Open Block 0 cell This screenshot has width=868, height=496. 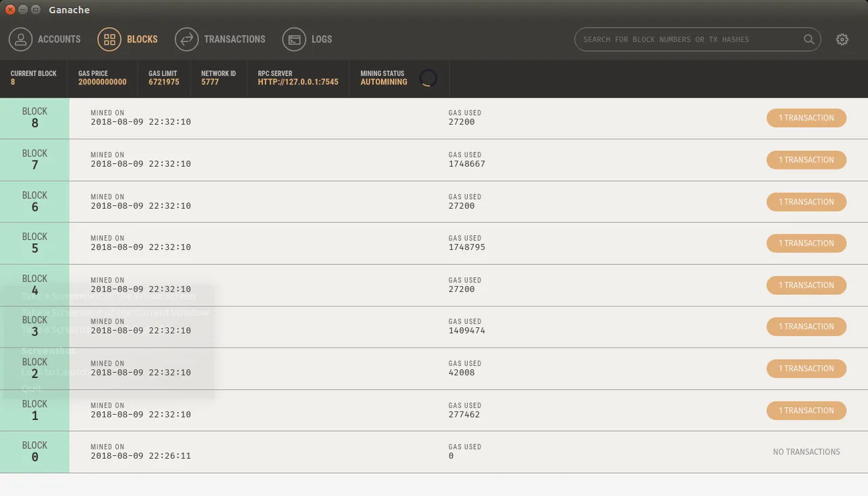coord(35,452)
